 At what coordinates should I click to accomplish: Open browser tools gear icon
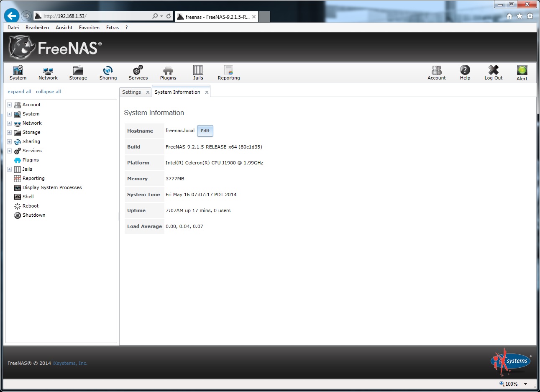tap(530, 16)
